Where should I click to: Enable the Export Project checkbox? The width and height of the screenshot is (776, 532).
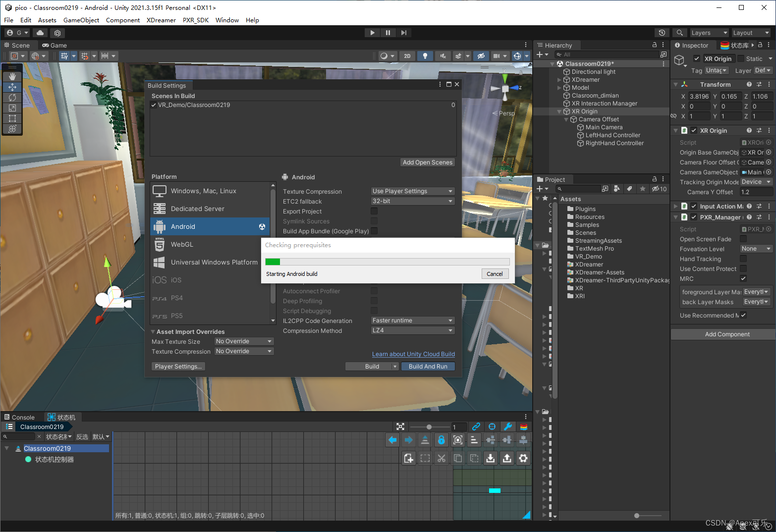pyautogui.click(x=374, y=211)
